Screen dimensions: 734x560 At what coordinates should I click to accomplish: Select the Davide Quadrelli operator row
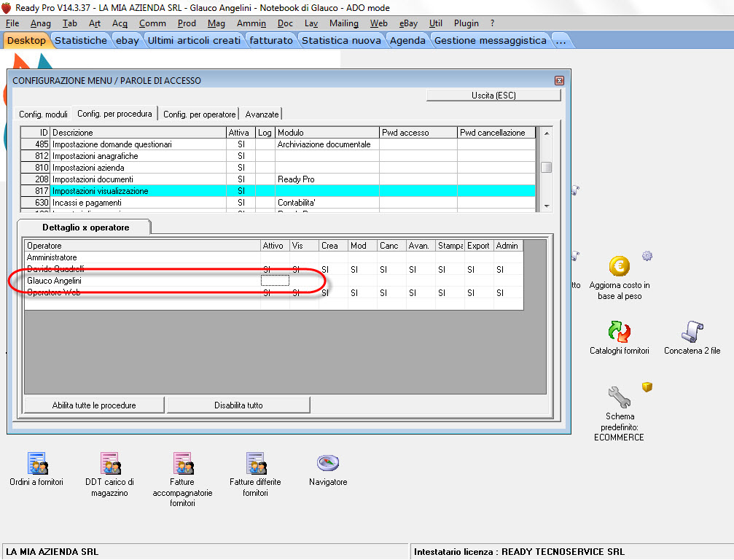(274, 269)
